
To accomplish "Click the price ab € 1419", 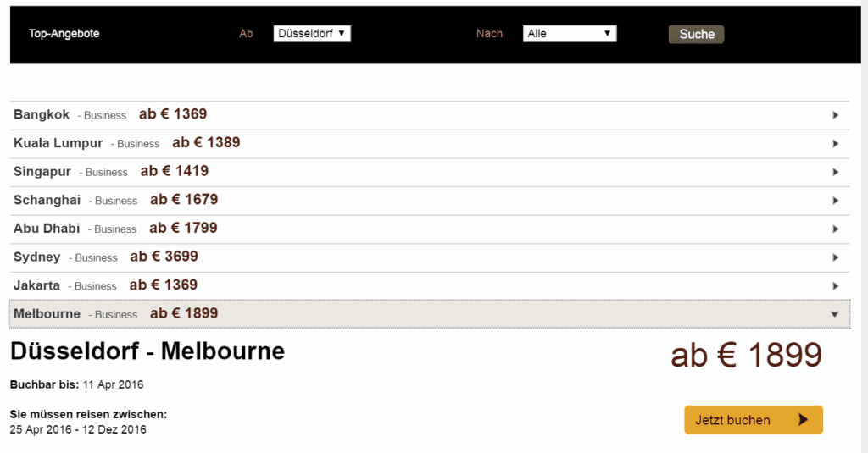I will coord(175,171).
